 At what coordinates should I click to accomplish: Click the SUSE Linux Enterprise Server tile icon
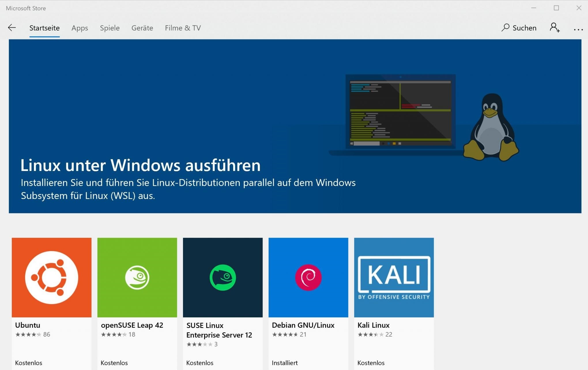[223, 277]
